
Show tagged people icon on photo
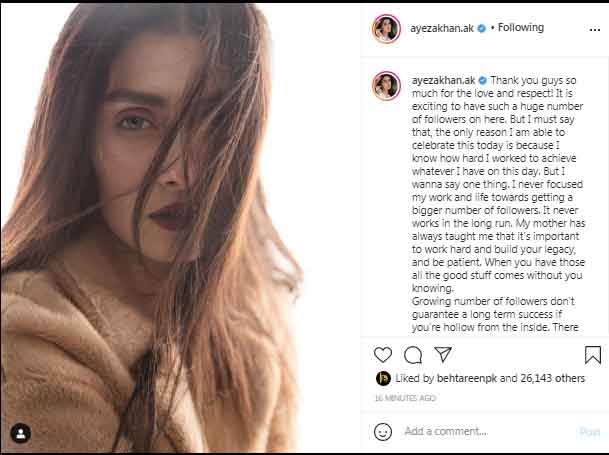22,434
